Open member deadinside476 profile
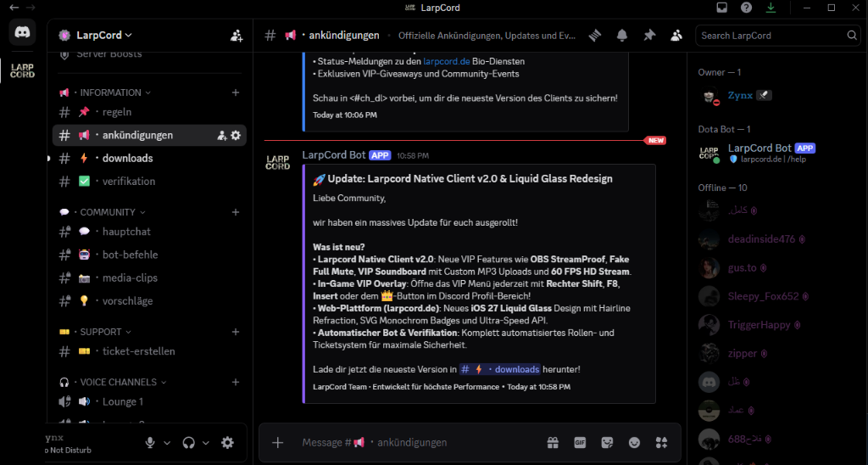 click(777, 239)
